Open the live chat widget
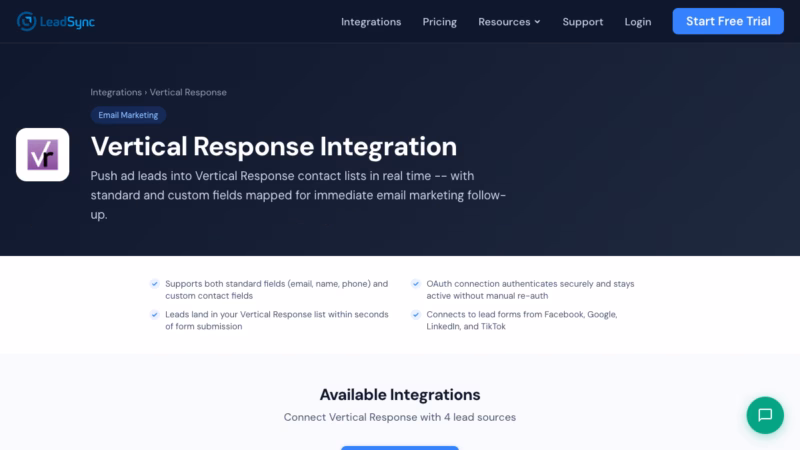 click(765, 415)
